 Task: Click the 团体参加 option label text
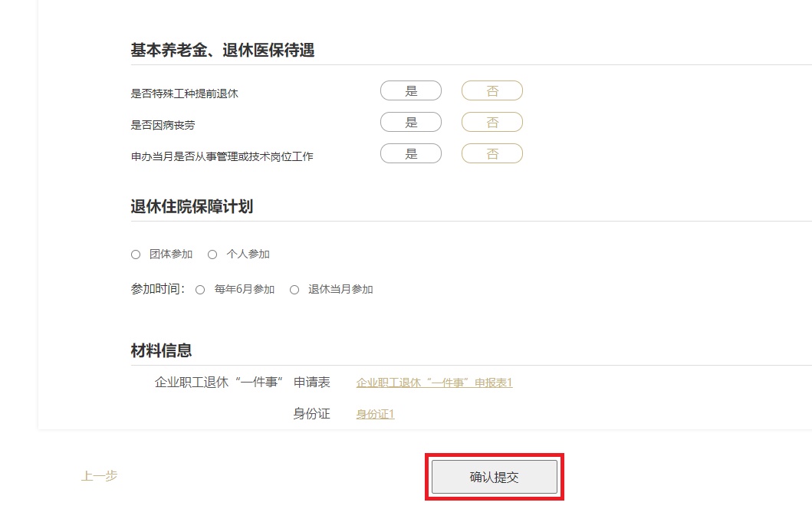tap(171, 254)
